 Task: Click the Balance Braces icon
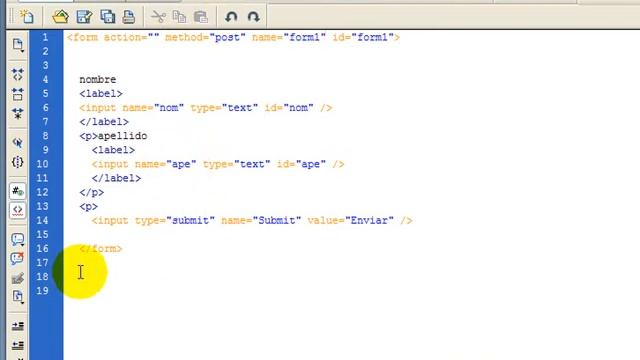pyautogui.click(x=18, y=162)
